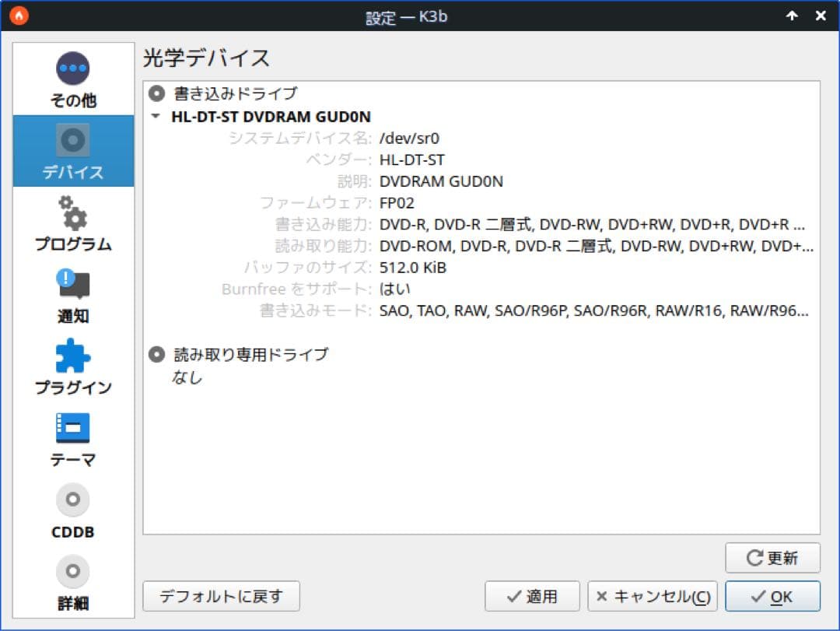840x631 pixels.
Task: Open the プログラム gear settings page
Action: coord(73,223)
